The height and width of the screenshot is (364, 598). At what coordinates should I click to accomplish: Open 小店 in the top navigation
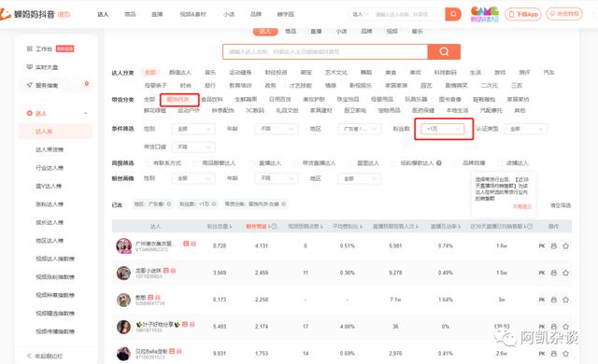(x=229, y=14)
